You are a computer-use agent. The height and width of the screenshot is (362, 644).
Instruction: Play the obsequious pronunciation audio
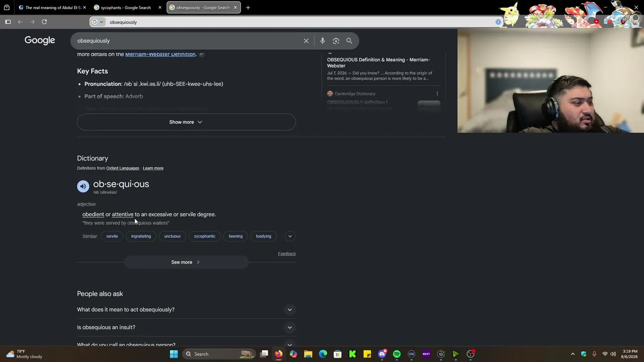(83, 186)
